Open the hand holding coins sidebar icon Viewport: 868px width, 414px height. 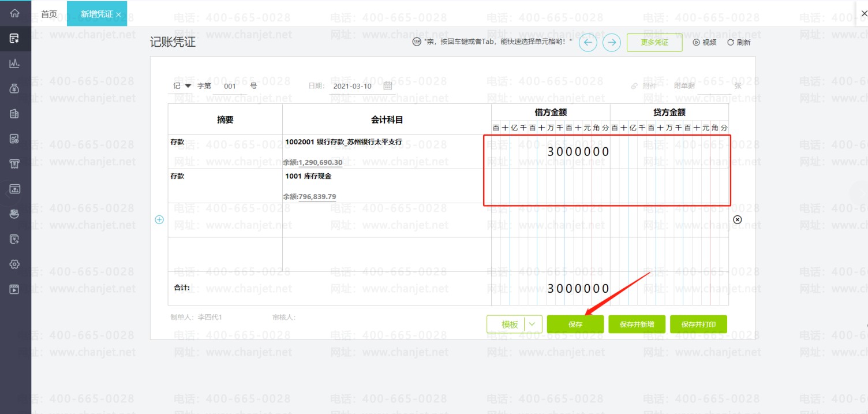point(15,214)
